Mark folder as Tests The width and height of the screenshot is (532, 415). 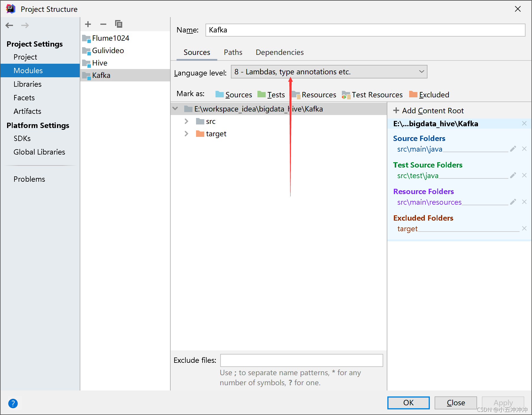(271, 95)
